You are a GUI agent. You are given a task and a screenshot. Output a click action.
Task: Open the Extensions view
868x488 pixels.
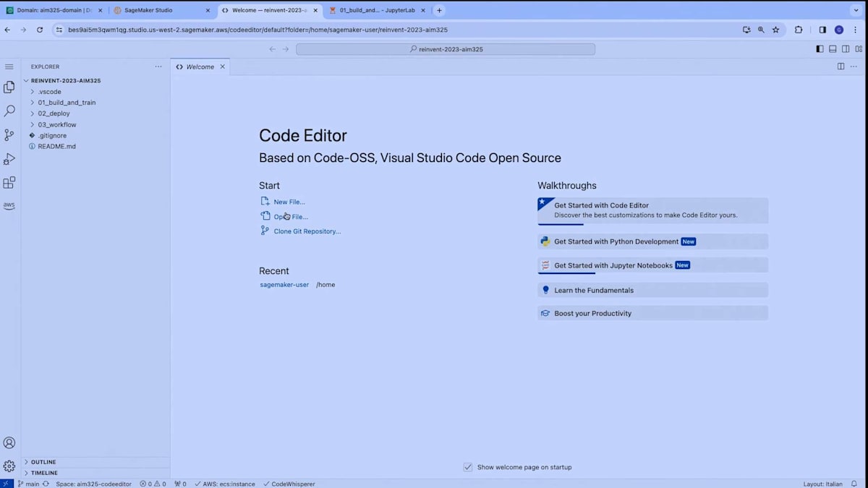pos(9,183)
